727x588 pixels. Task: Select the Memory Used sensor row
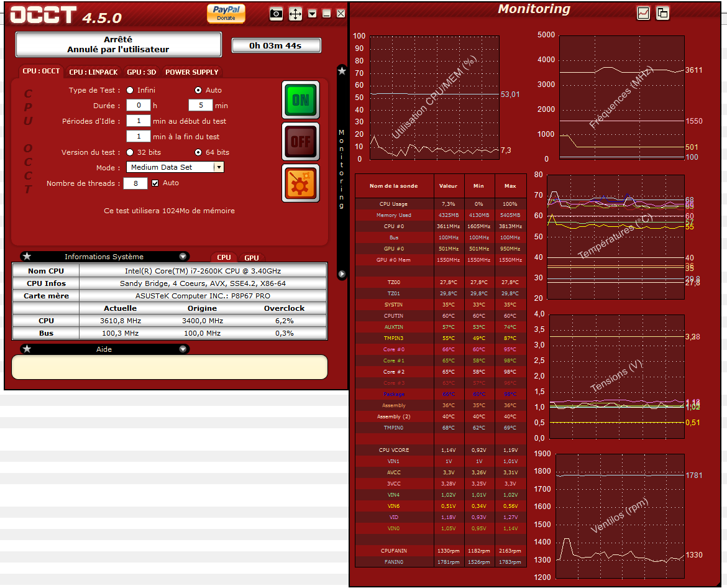[x=441, y=215]
